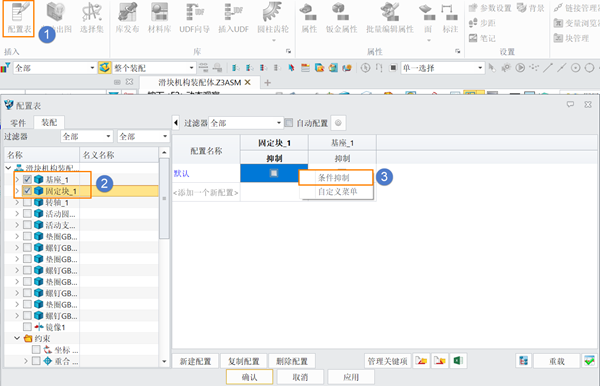Click the 选择集 ribbon icon
Screen dimensions: 600x386
click(x=91, y=18)
